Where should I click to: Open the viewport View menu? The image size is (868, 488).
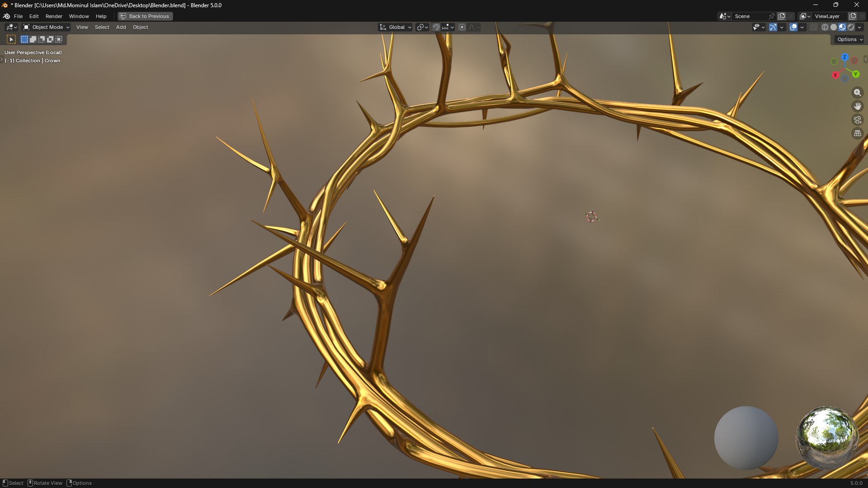point(82,27)
